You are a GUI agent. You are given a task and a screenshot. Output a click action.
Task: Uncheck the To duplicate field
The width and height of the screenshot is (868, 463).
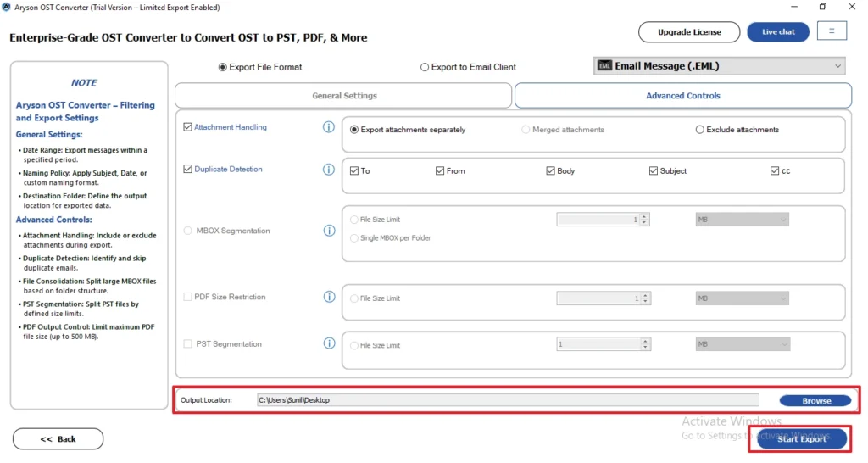pyautogui.click(x=354, y=171)
